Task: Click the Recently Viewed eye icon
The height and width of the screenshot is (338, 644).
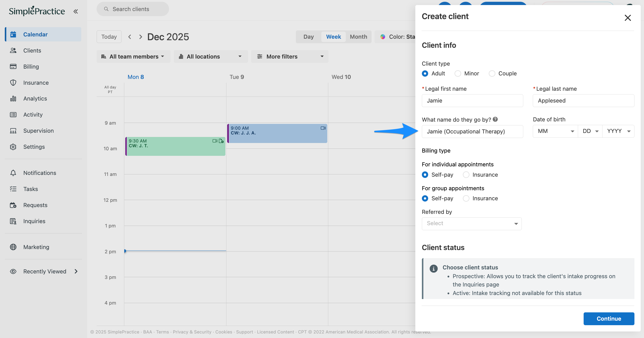Action: pyautogui.click(x=13, y=271)
